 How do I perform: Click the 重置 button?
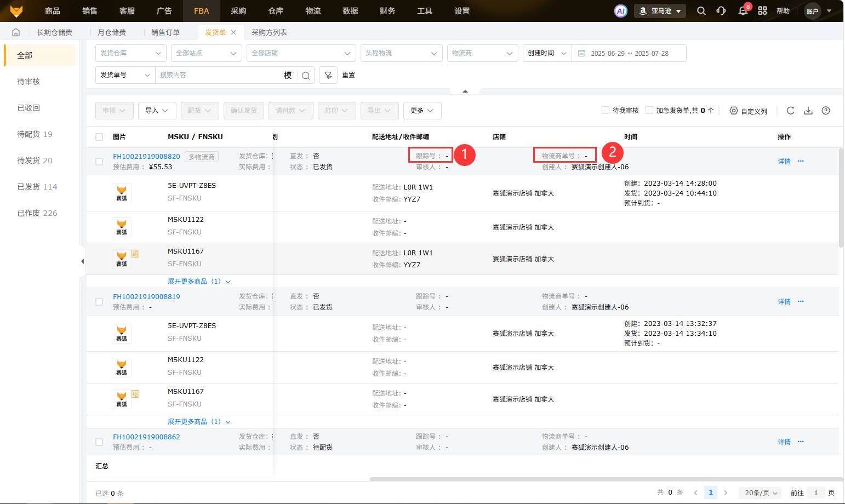click(x=349, y=75)
